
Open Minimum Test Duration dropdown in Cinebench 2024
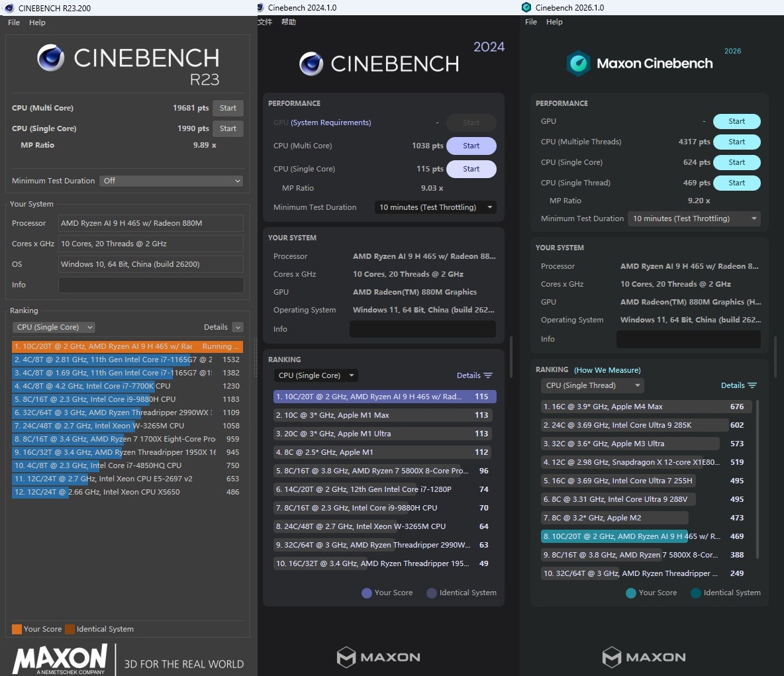click(435, 207)
